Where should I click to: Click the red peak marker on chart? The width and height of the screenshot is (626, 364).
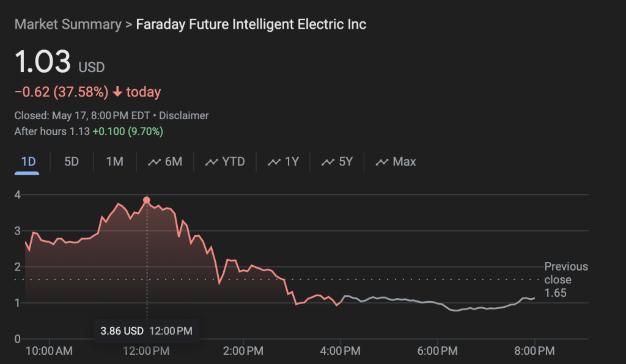tap(147, 200)
